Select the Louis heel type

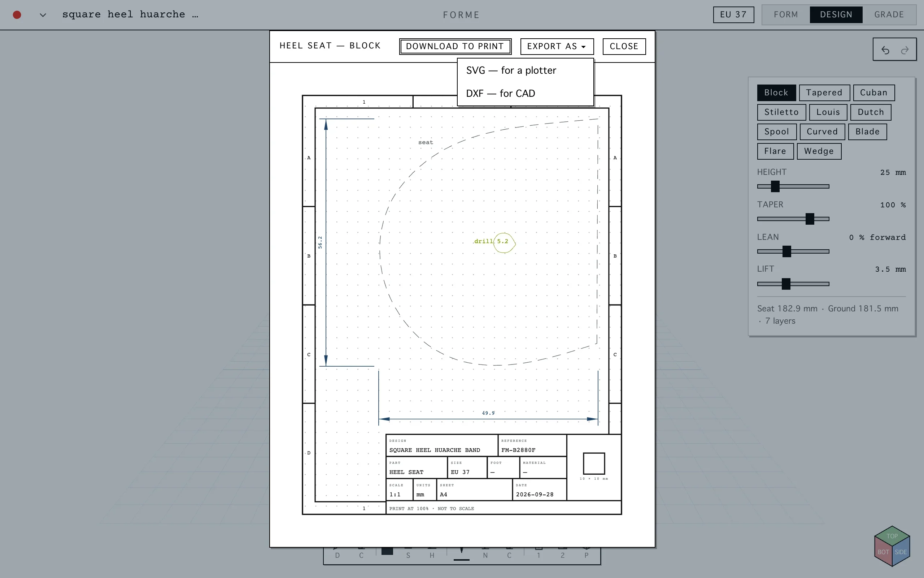[x=828, y=112]
